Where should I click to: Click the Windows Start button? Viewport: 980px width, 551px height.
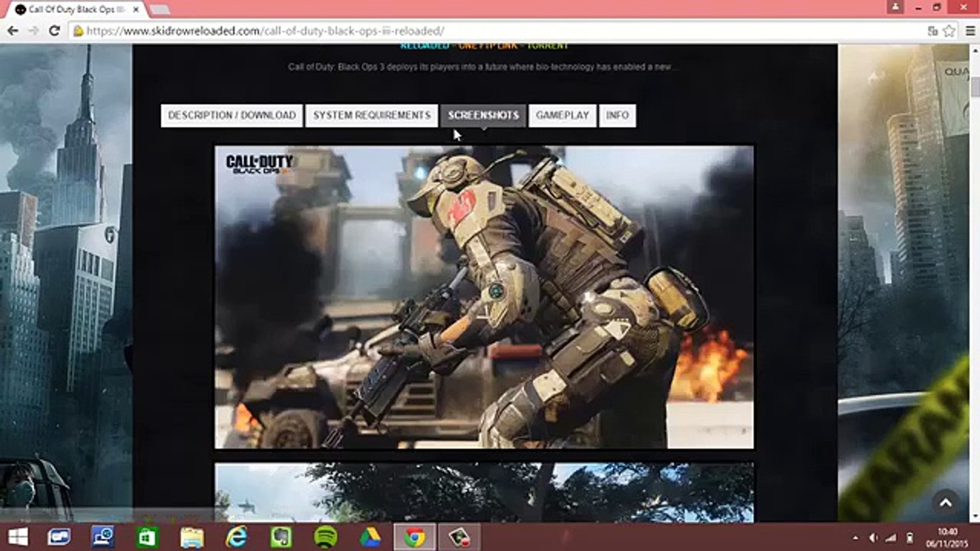pos(18,537)
